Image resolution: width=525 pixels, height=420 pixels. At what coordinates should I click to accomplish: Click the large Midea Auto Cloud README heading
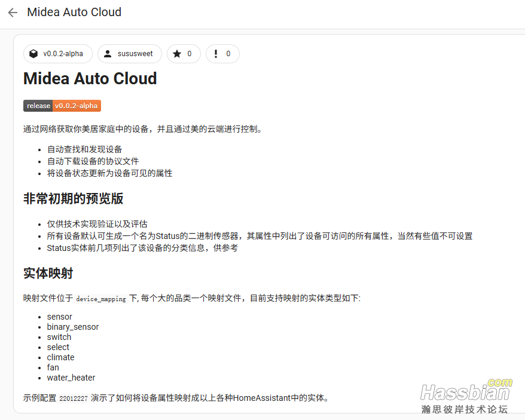tap(90, 79)
